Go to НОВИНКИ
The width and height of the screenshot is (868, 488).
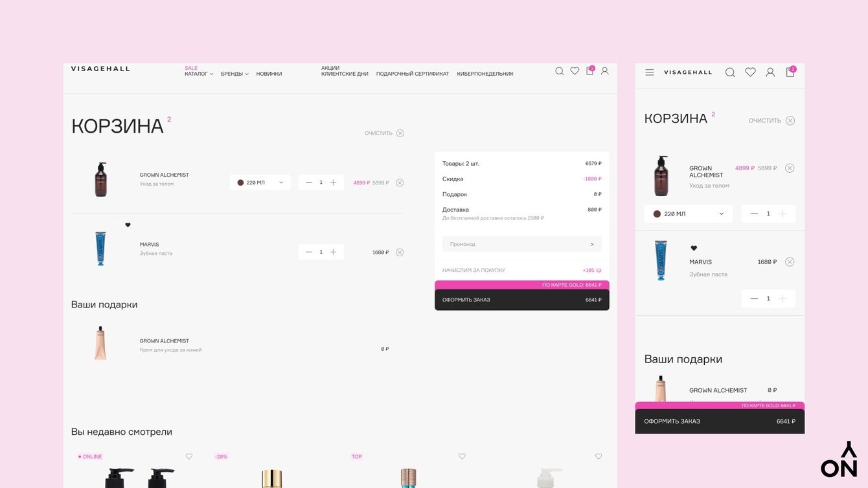point(269,74)
